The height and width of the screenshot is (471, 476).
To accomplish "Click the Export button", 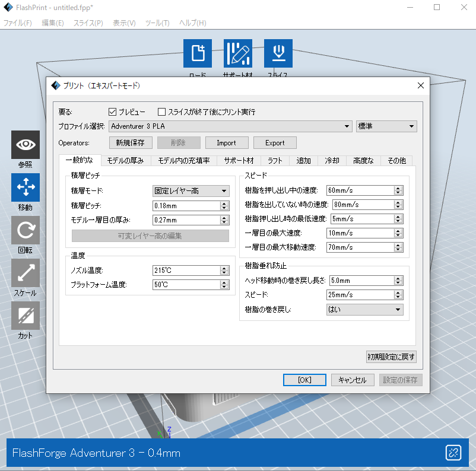I will tap(275, 143).
